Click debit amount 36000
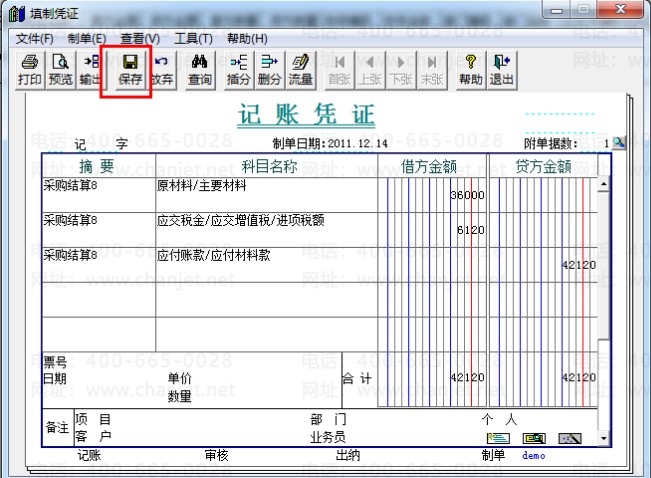This screenshot has height=478, width=651. [x=467, y=195]
